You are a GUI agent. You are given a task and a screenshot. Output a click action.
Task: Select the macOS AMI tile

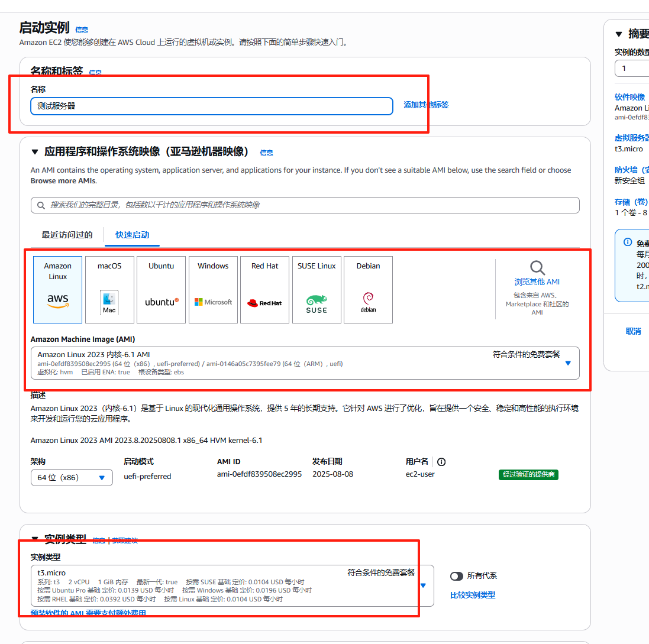click(109, 290)
